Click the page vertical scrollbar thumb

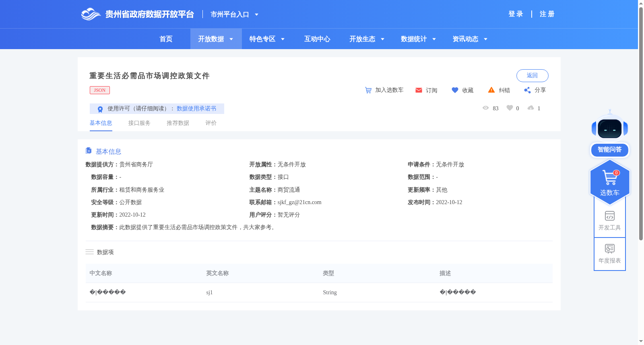click(641, 123)
